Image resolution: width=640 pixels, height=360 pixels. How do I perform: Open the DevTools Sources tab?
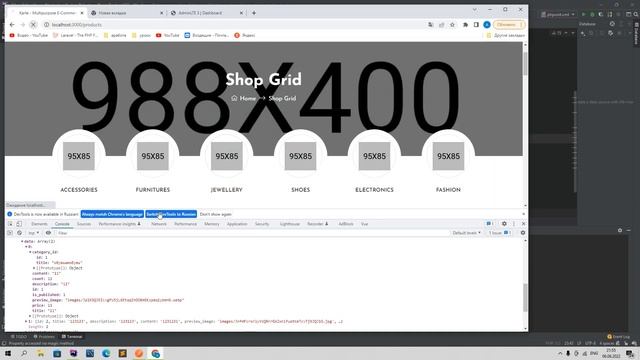[84, 224]
